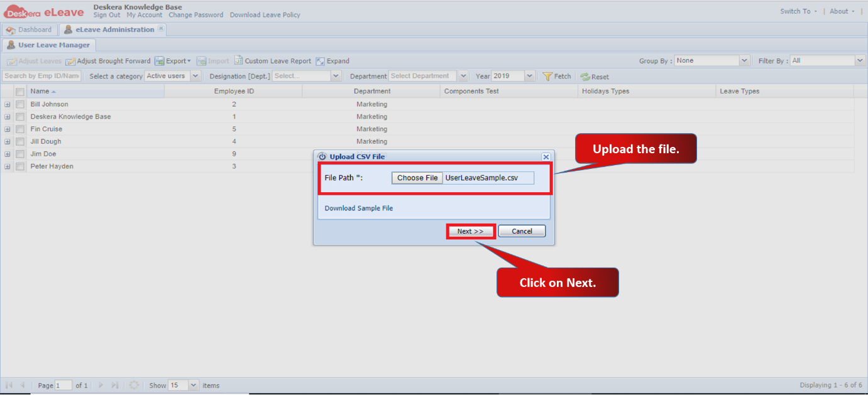Go to the next page
868x395 pixels.
pyautogui.click(x=101, y=385)
